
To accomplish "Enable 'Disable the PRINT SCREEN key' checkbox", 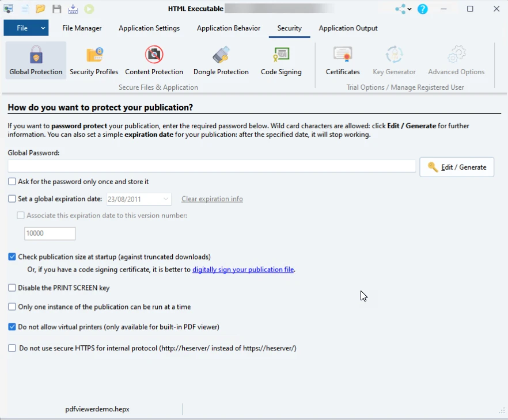I will 12,288.
